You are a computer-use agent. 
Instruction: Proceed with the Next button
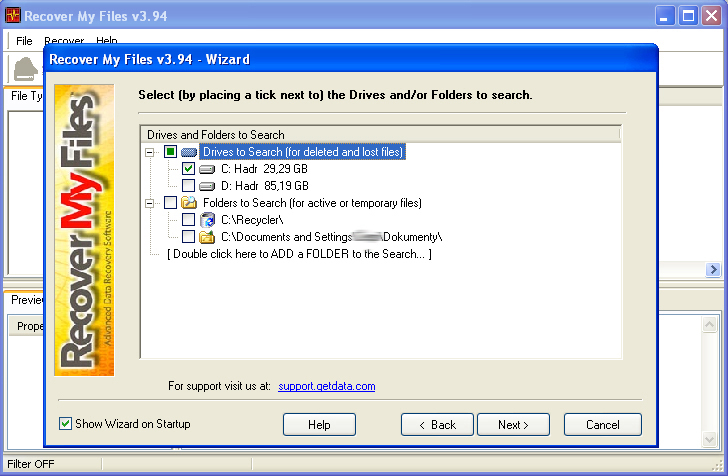[x=514, y=424]
